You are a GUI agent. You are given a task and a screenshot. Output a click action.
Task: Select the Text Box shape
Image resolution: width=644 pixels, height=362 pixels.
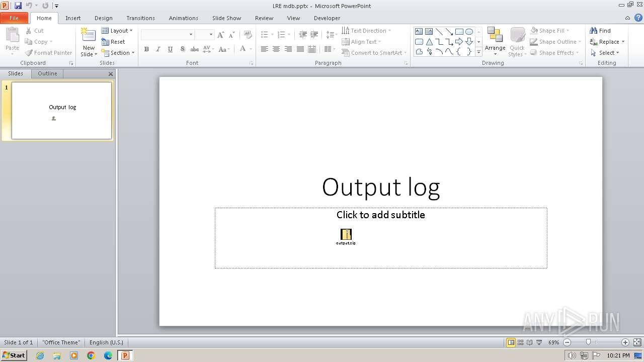[419, 31]
